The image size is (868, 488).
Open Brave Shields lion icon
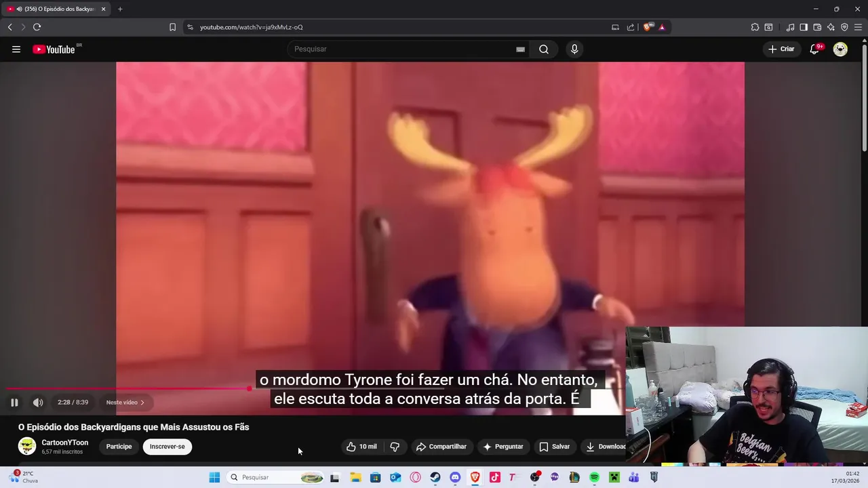point(648,27)
